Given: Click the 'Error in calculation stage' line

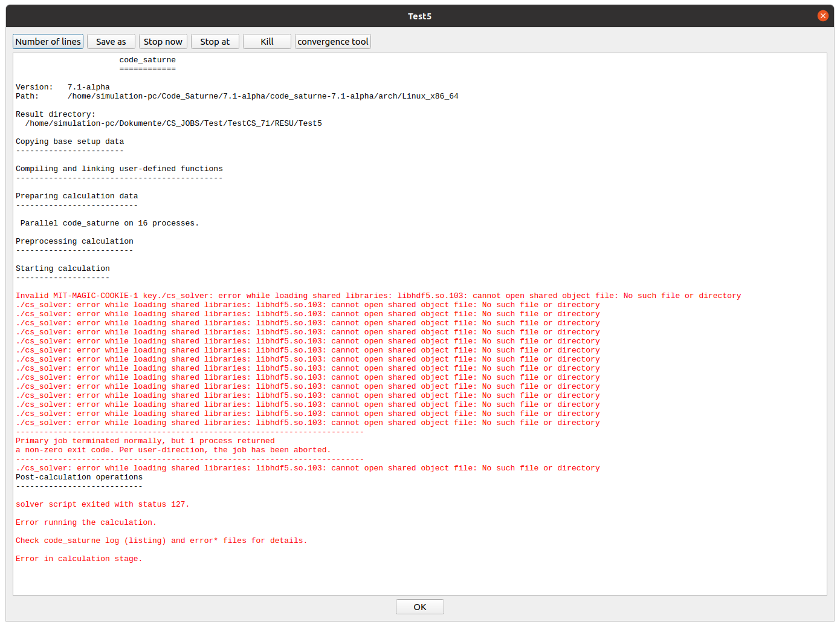Looking at the screenshot, I should [79, 559].
